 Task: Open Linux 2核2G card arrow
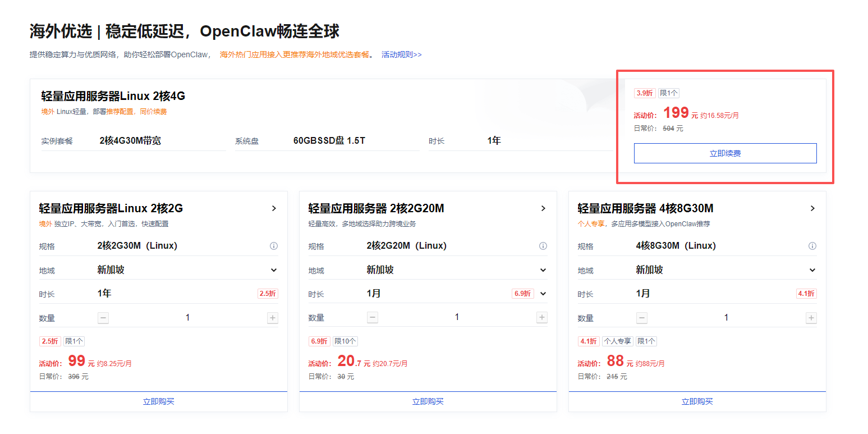(274, 208)
